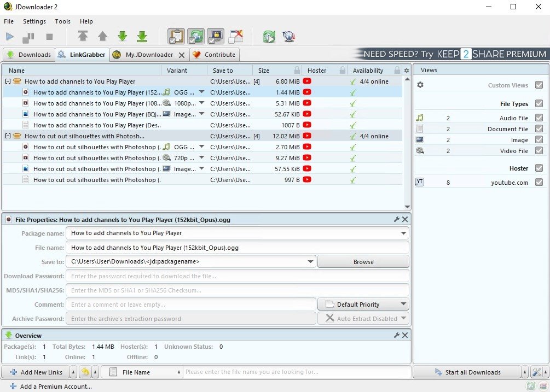
Task: Trigger a reconnect with the refresh icon
Action: tap(269, 36)
